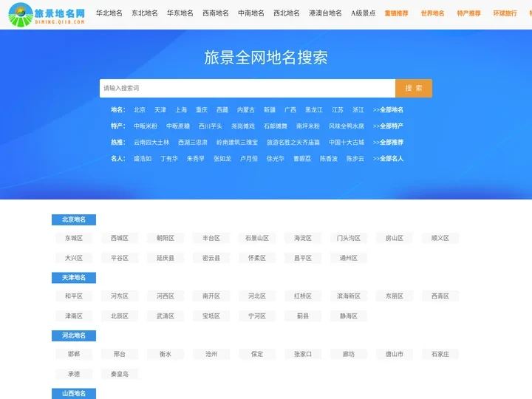Focus the search keyword input field

click(248, 88)
